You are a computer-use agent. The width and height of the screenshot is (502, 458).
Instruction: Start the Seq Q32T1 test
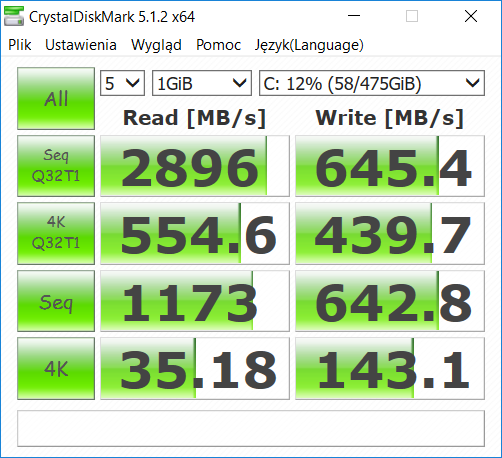click(56, 166)
